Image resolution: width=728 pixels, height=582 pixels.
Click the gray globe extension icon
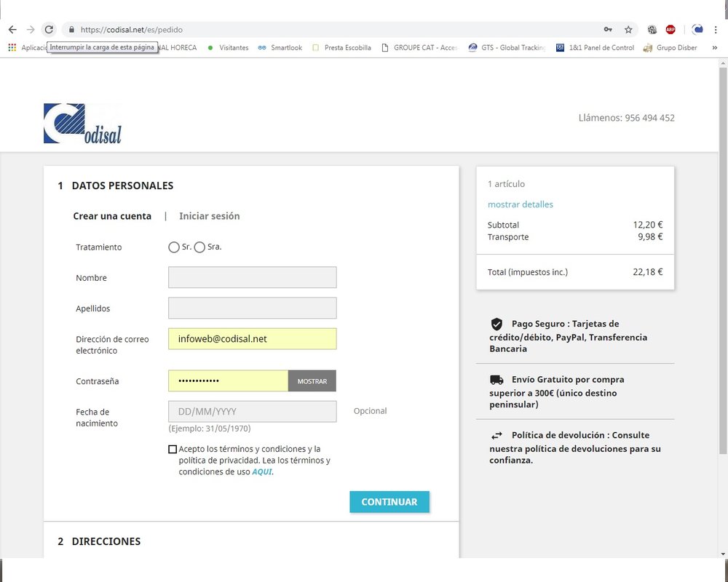pos(652,30)
